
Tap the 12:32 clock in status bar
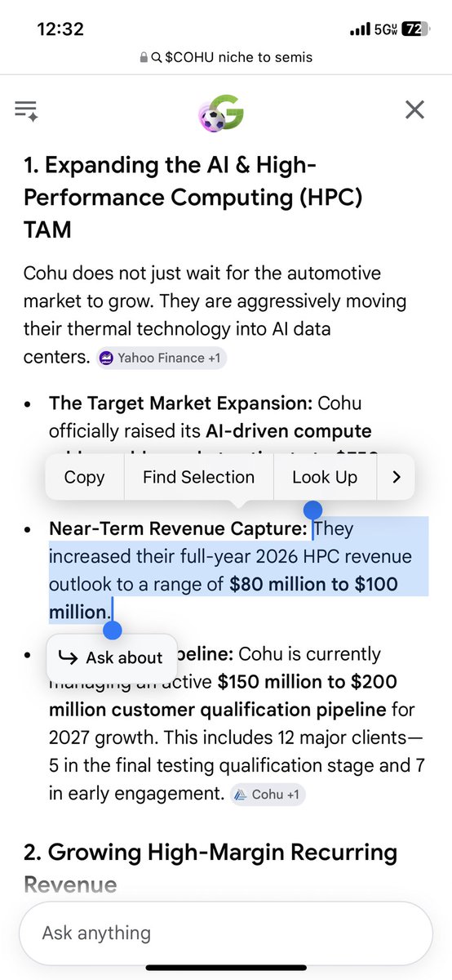pyautogui.click(x=60, y=29)
